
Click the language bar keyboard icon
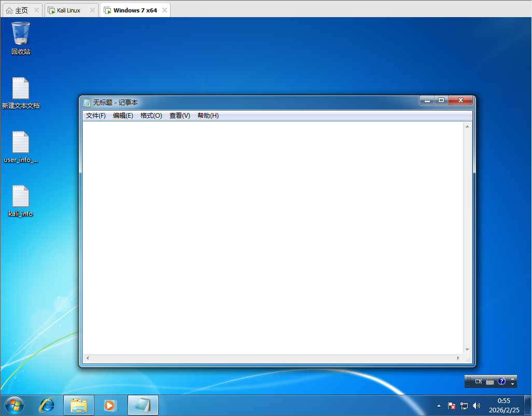pyautogui.click(x=490, y=382)
